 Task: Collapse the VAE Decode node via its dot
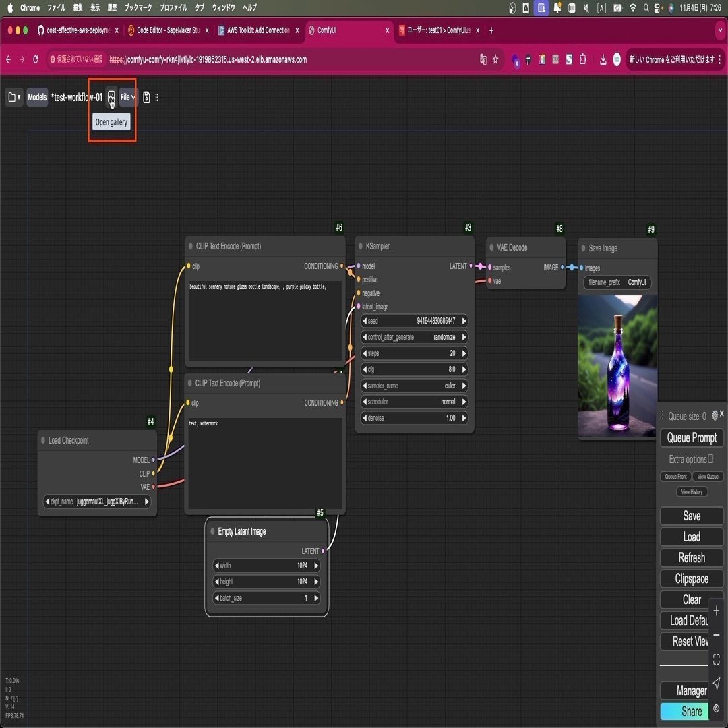click(491, 247)
